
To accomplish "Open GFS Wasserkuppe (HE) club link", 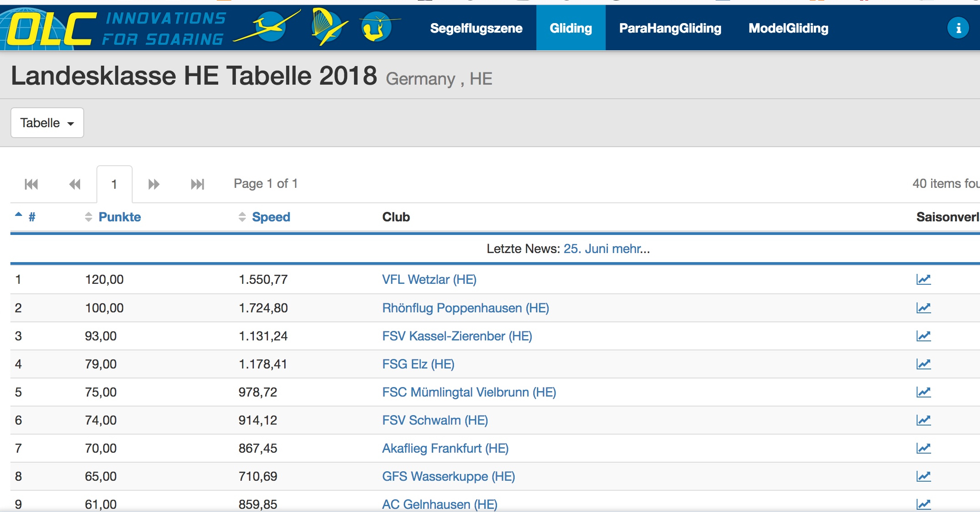I will coord(449,476).
